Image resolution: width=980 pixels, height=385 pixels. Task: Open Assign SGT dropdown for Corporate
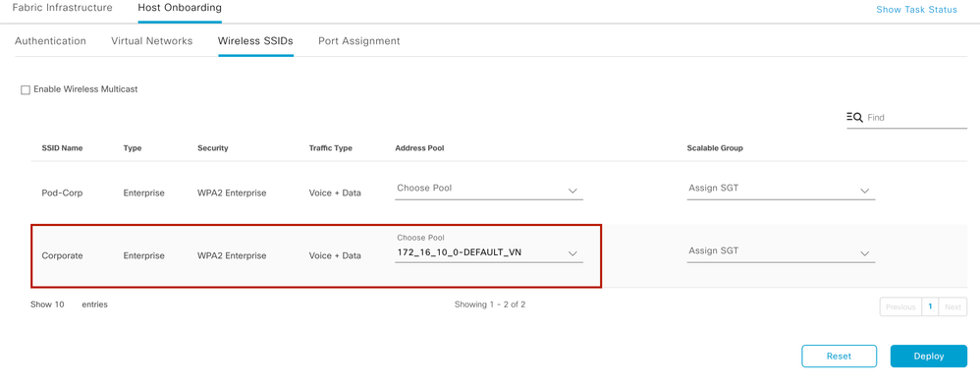point(781,252)
